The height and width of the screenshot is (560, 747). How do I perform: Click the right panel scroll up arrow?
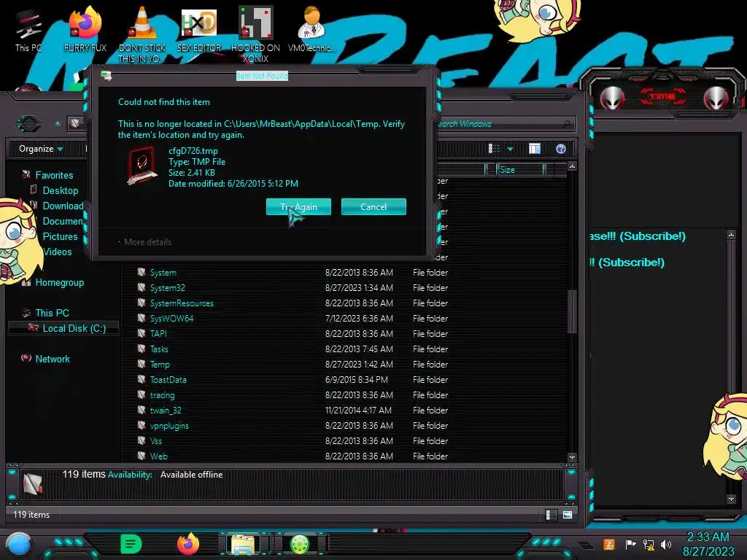(x=731, y=235)
